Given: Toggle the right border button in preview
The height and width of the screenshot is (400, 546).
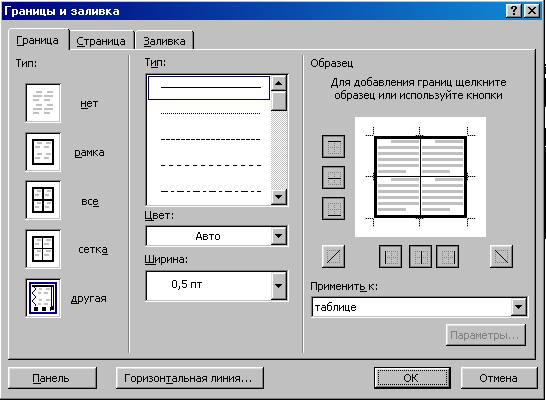Looking at the screenshot, I should [447, 257].
